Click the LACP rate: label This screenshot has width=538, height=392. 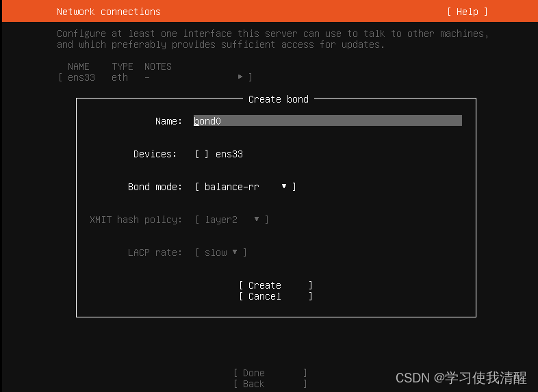[x=155, y=252]
